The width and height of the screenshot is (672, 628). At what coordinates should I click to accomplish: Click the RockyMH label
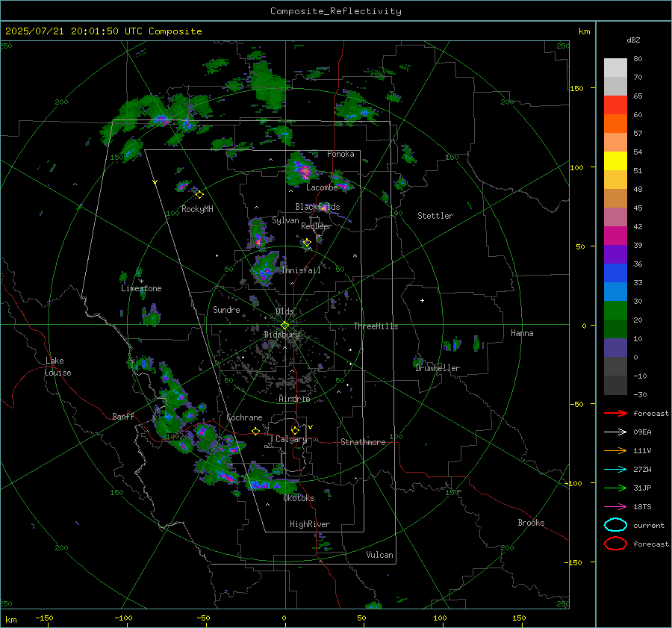197,209
